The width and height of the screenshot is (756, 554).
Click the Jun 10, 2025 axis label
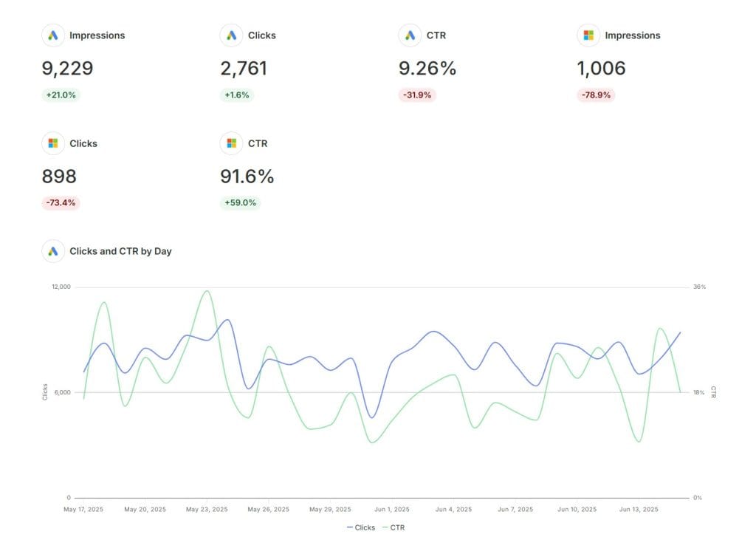tap(577, 509)
